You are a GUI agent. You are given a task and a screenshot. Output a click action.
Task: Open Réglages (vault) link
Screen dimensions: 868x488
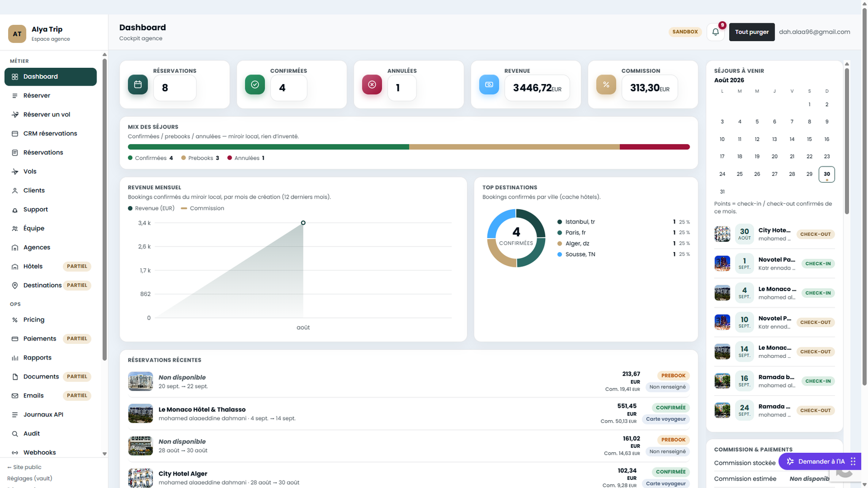(x=30, y=478)
